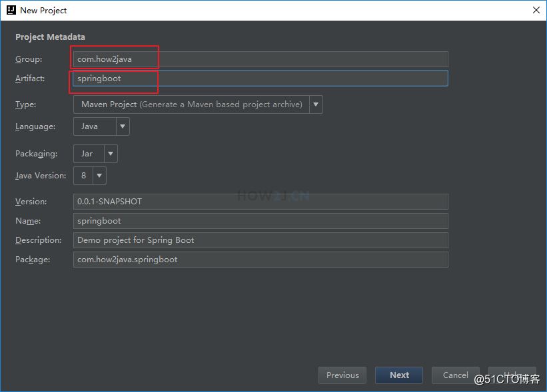Open the Java Version dropdown
547x392 pixels.
(90, 176)
